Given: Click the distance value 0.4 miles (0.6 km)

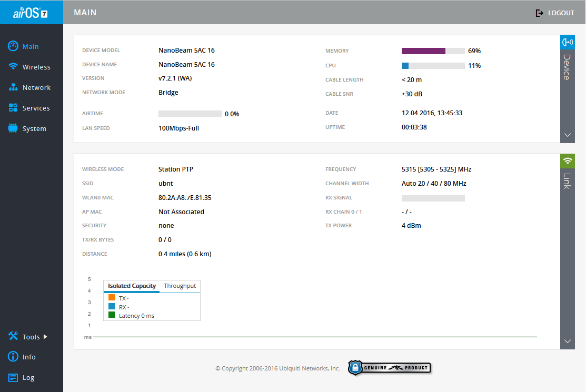Looking at the screenshot, I should pos(185,254).
